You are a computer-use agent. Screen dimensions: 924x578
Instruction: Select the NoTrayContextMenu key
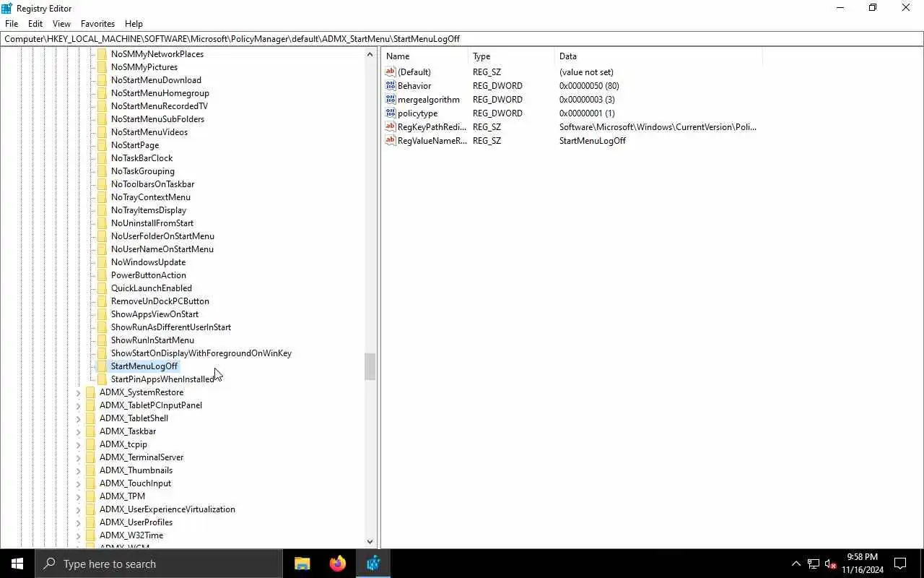click(x=151, y=197)
